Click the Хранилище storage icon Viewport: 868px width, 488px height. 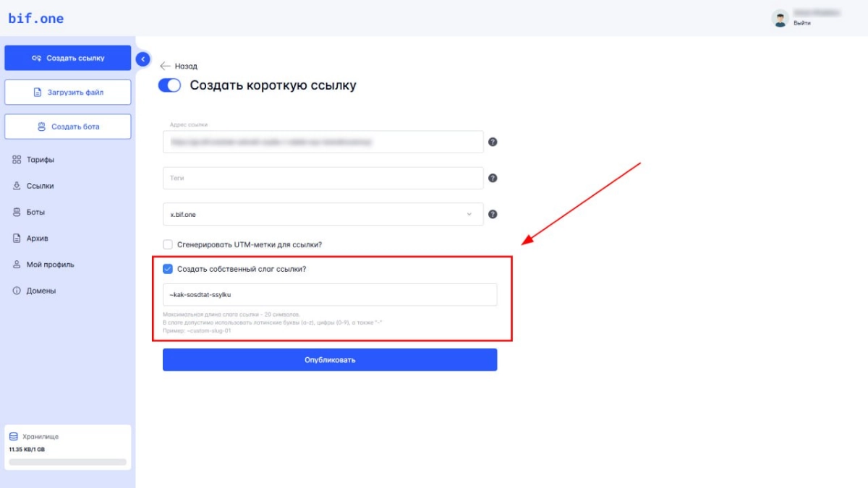pos(14,437)
